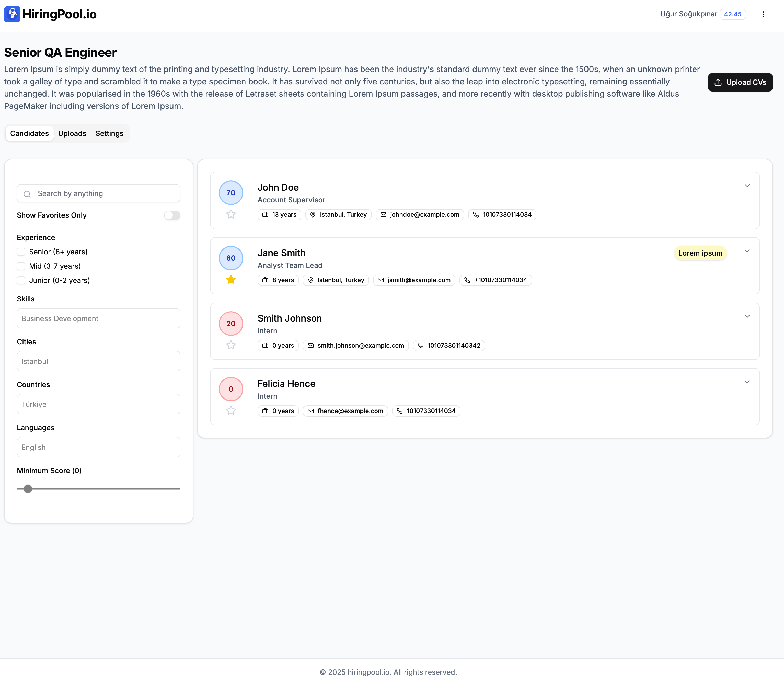Screen dimensions: 784x684
Task: Switch to the Uploads tab
Action: 72,133
